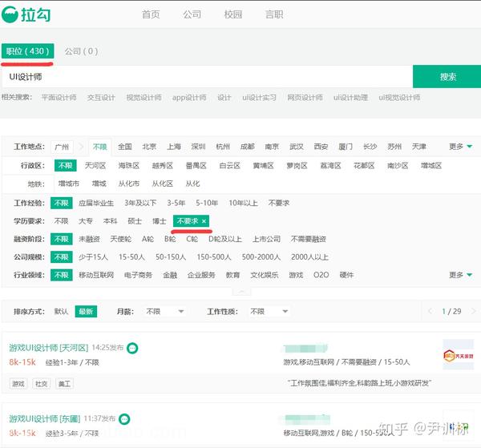Filter funding stage 上市公司
Image resolution: width=481 pixels, height=448 pixels.
266,239
